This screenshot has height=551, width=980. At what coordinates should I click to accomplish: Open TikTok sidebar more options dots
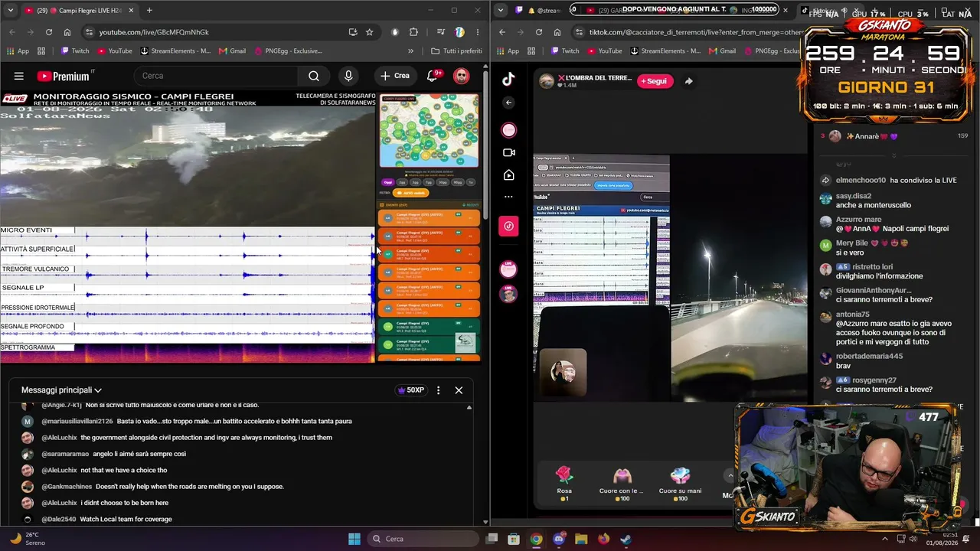click(509, 197)
